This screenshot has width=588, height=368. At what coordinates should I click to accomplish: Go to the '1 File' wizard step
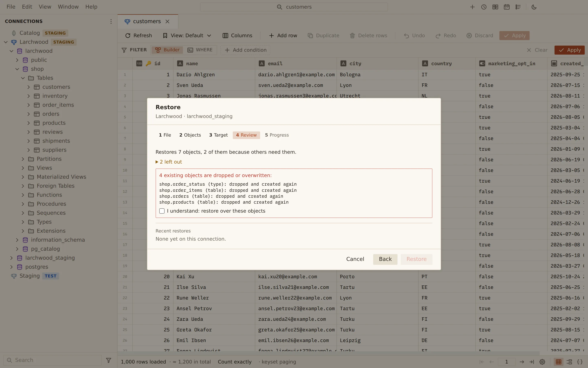[x=165, y=135]
